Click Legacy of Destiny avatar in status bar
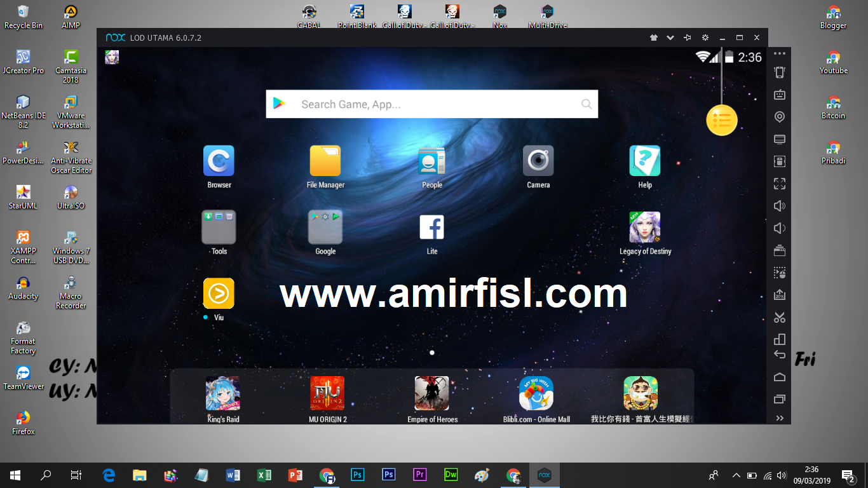Image resolution: width=868 pixels, height=488 pixels. [112, 57]
